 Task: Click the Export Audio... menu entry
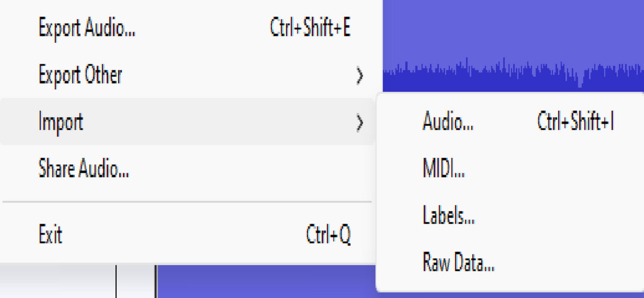86,28
